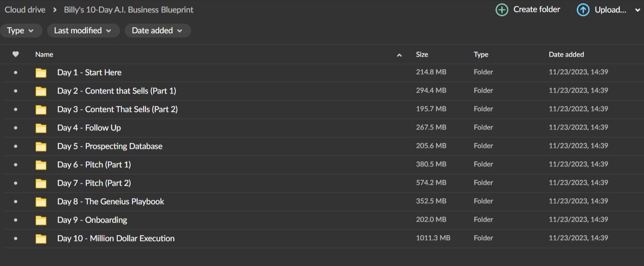644x266 pixels.
Task: Open the Date added filter dropdown
Action: click(x=157, y=30)
